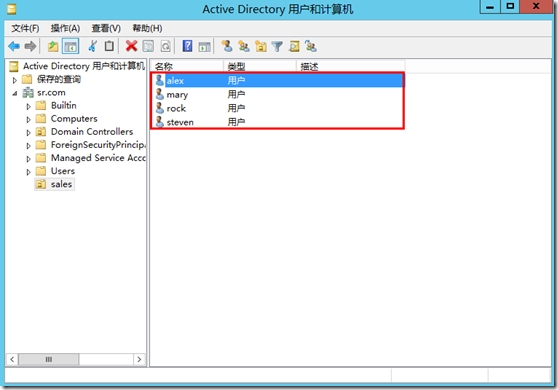This screenshot has width=558, height=390.
Task: Toggle the action pane icon
Action: tap(205, 46)
